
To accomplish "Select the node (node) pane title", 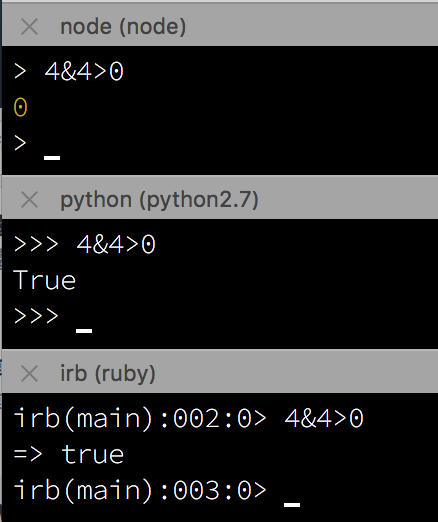I will 123,27.
